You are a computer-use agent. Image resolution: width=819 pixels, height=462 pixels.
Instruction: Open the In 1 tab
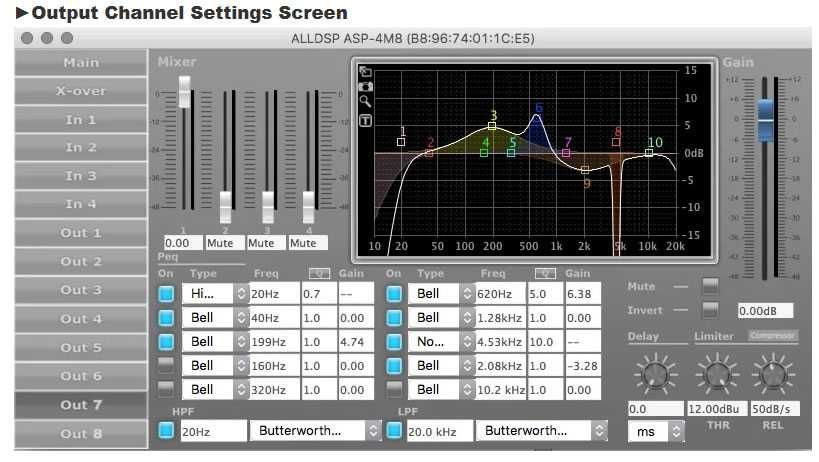point(80,120)
